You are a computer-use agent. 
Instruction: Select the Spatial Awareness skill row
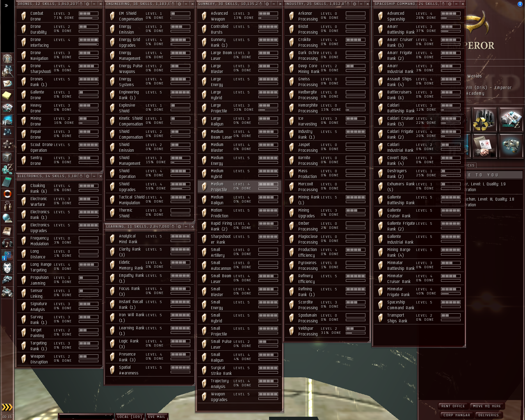[x=150, y=370]
